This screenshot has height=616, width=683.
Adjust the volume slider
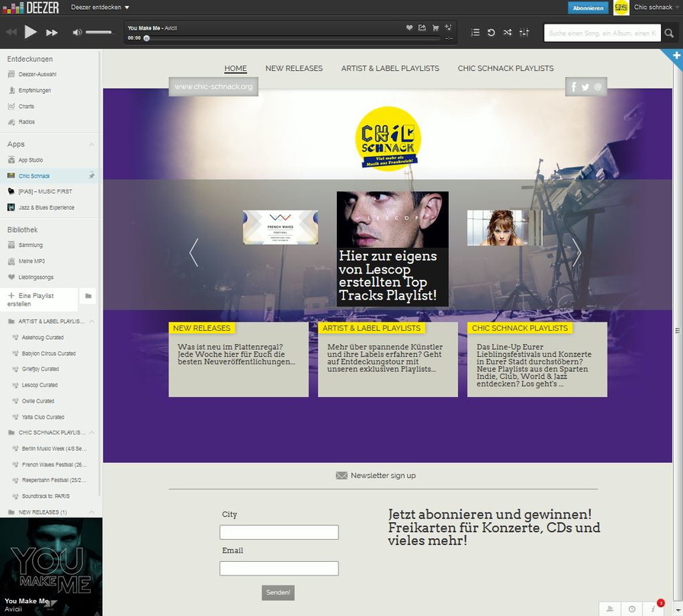pos(99,32)
